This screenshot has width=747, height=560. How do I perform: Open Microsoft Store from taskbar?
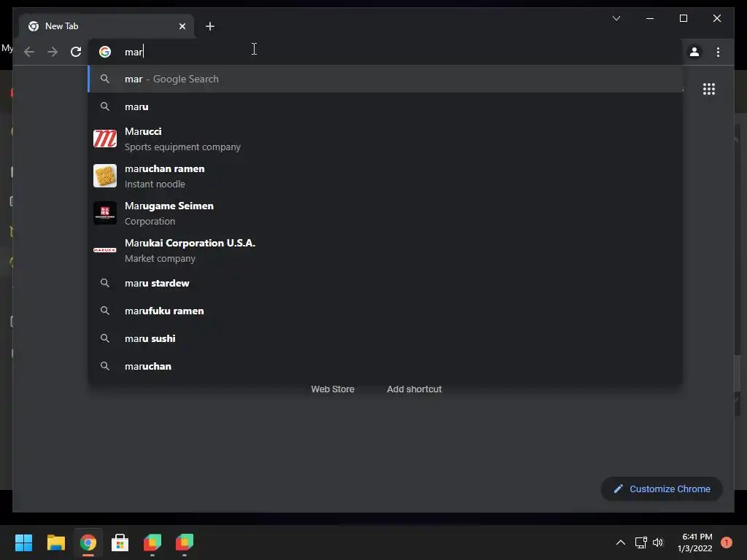(120, 542)
